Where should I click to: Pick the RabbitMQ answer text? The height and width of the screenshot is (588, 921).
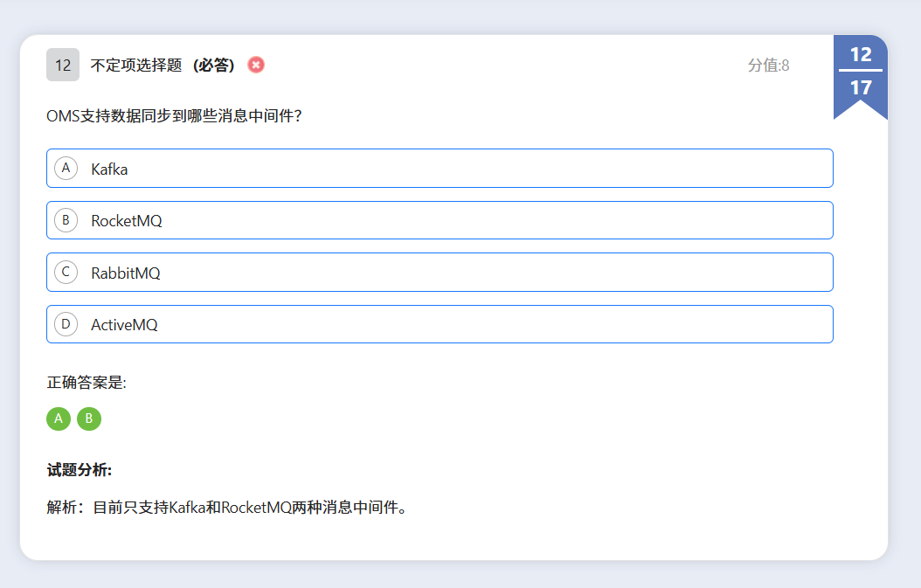point(126,273)
